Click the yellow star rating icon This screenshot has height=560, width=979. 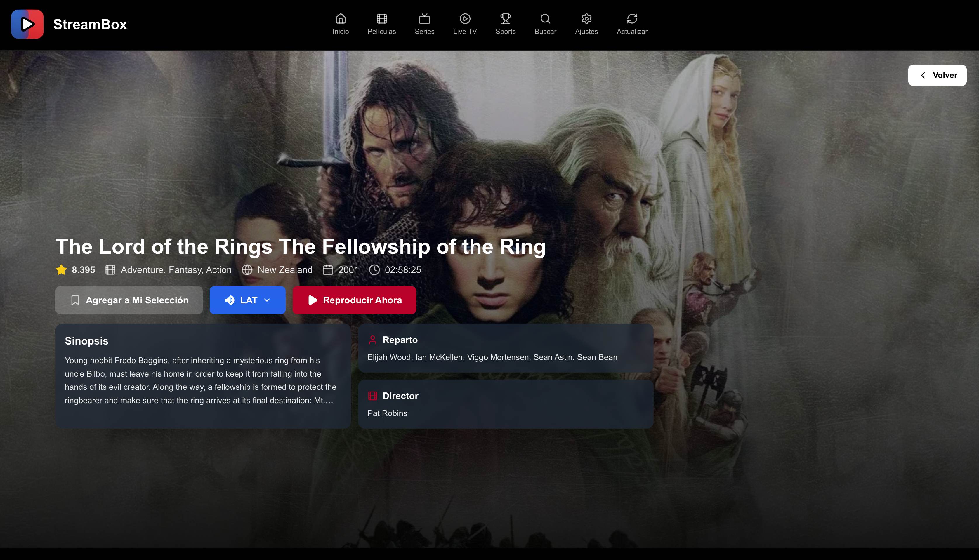[61, 270]
